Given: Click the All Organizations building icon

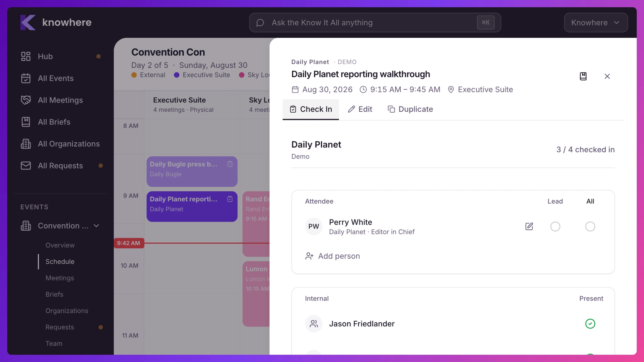Looking at the screenshot, I should [26, 144].
